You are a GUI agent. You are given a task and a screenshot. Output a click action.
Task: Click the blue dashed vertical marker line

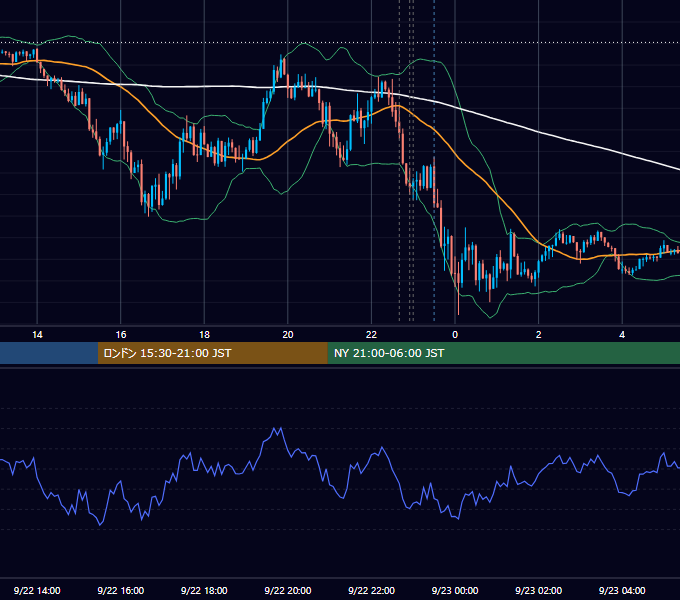pos(434,160)
